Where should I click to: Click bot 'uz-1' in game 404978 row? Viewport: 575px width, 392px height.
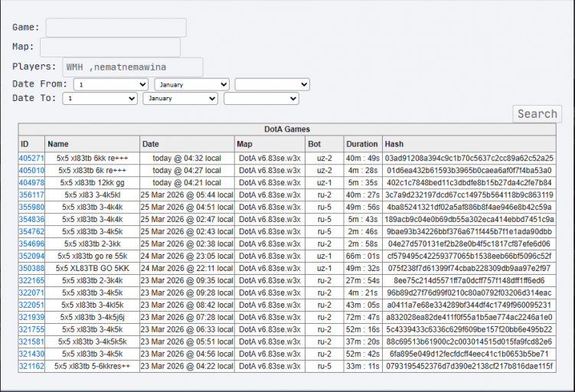pos(324,183)
